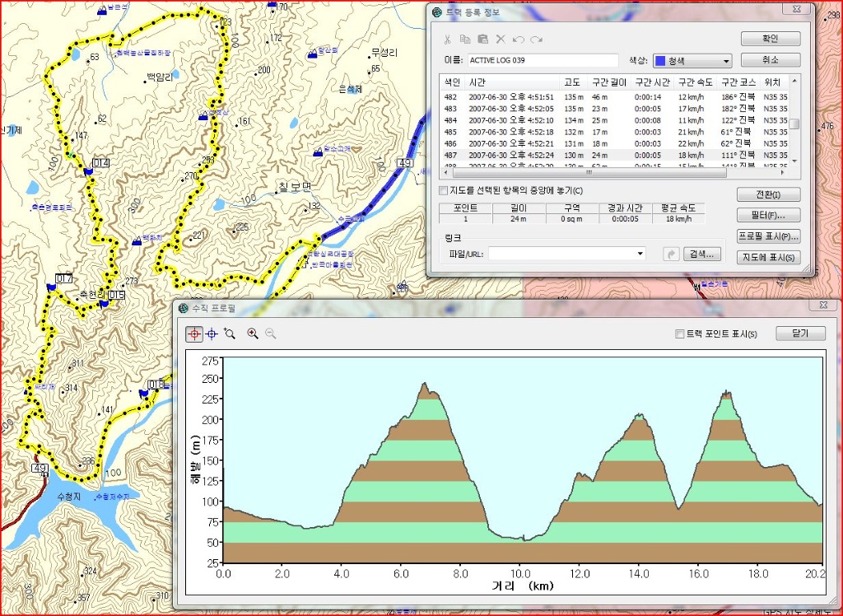Expand the 파일/URL link dropdown
This screenshot has width=843, height=616.
(x=640, y=254)
